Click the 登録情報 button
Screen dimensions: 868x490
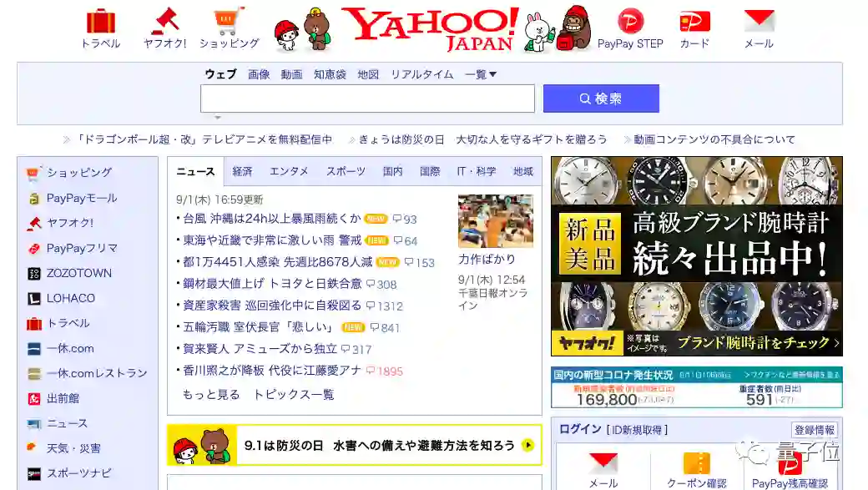coord(815,430)
